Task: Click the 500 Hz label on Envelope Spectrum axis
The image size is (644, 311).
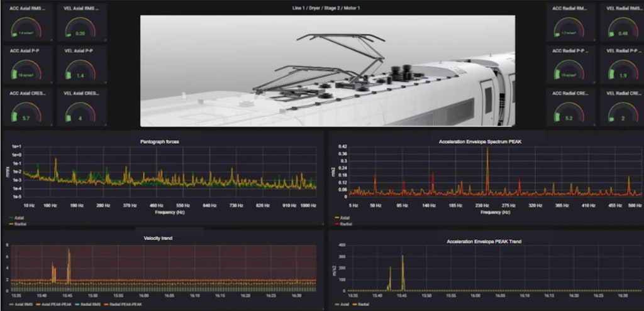Action: click(635, 205)
